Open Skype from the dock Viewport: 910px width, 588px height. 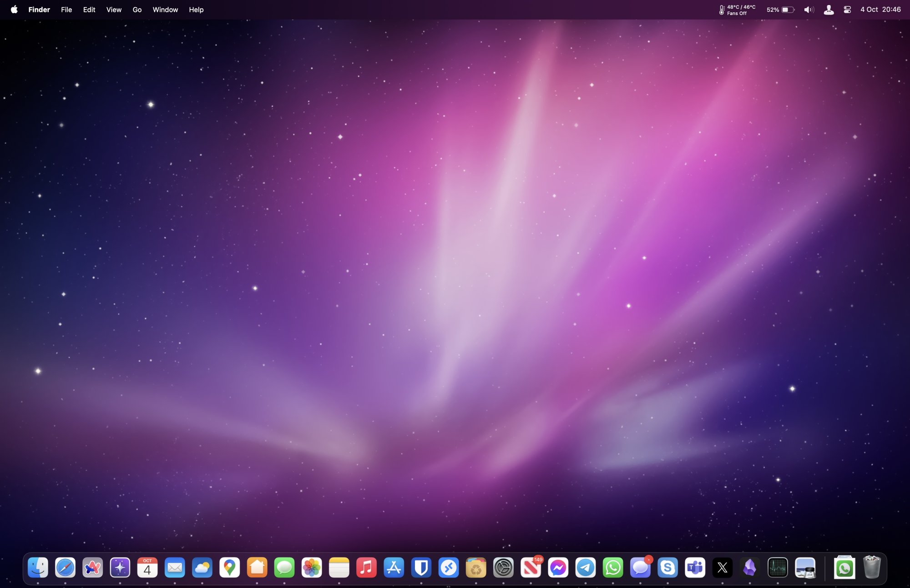tap(667, 568)
